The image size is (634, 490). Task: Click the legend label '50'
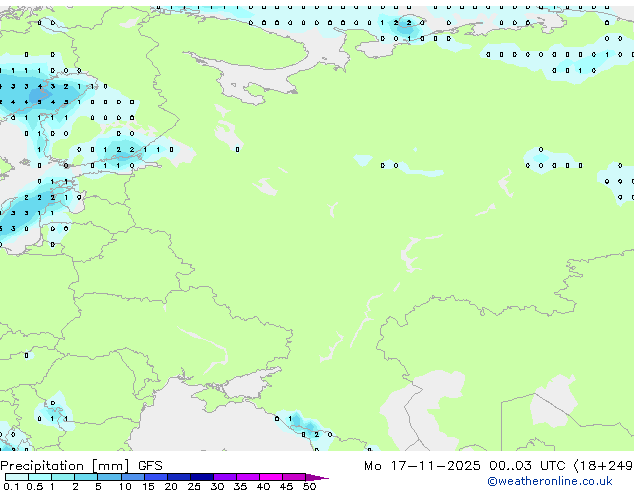pyautogui.click(x=309, y=486)
